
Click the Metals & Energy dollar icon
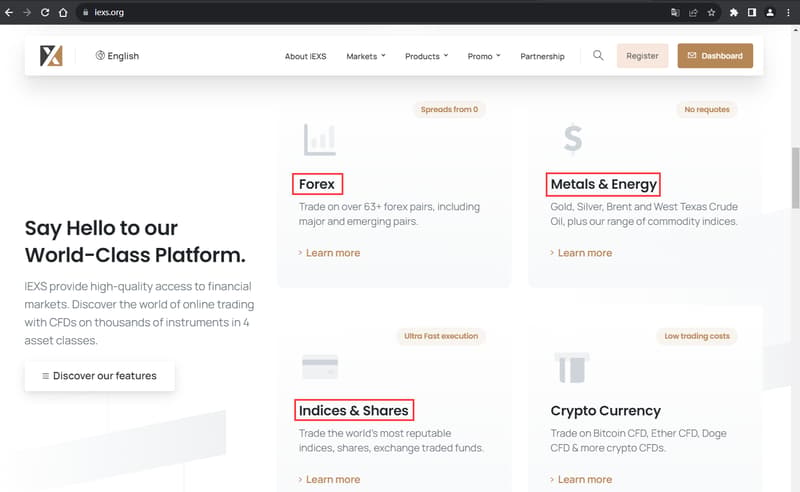pyautogui.click(x=573, y=138)
